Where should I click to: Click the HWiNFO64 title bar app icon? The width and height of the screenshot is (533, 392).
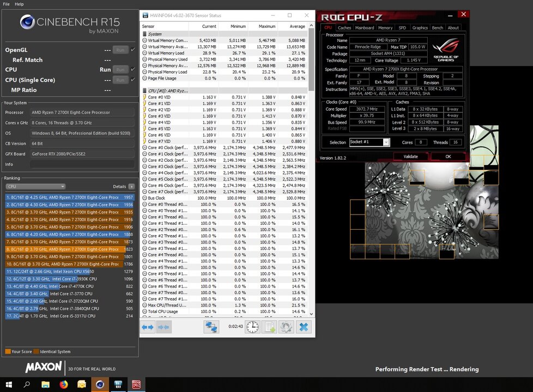(x=145, y=15)
